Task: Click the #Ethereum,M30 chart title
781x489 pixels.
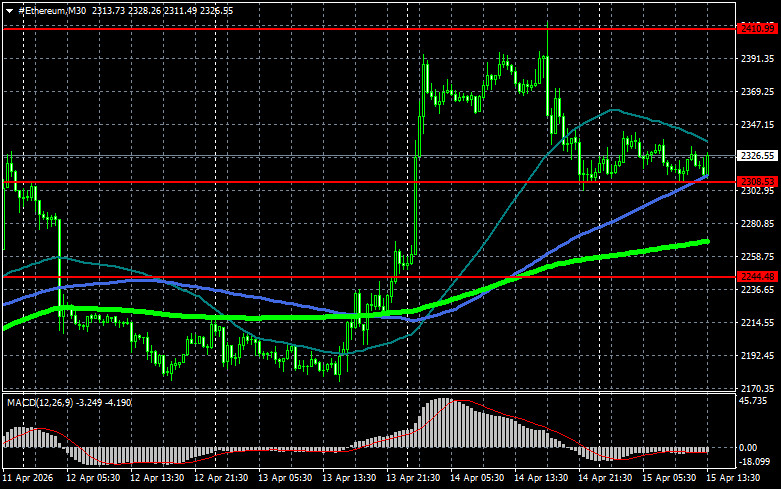Action: click(x=52, y=10)
